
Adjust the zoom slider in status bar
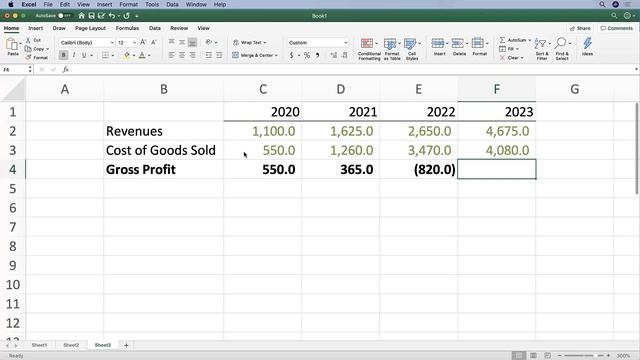coord(584,356)
